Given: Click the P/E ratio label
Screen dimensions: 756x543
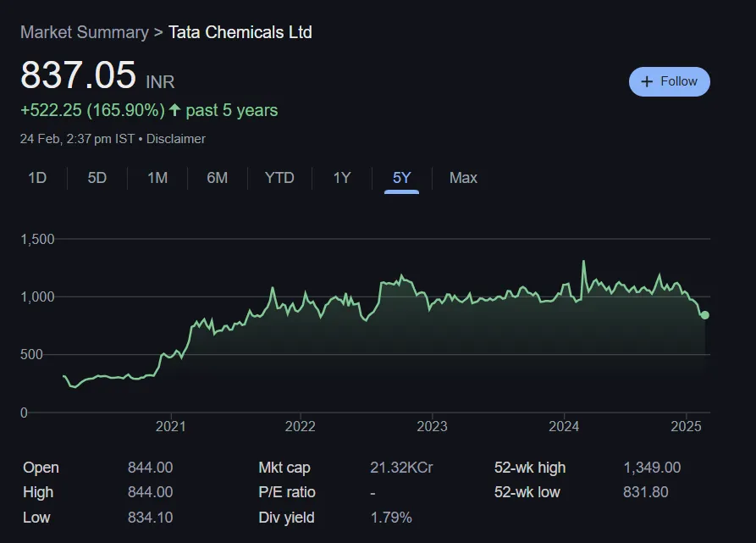Looking at the screenshot, I should point(287,492).
